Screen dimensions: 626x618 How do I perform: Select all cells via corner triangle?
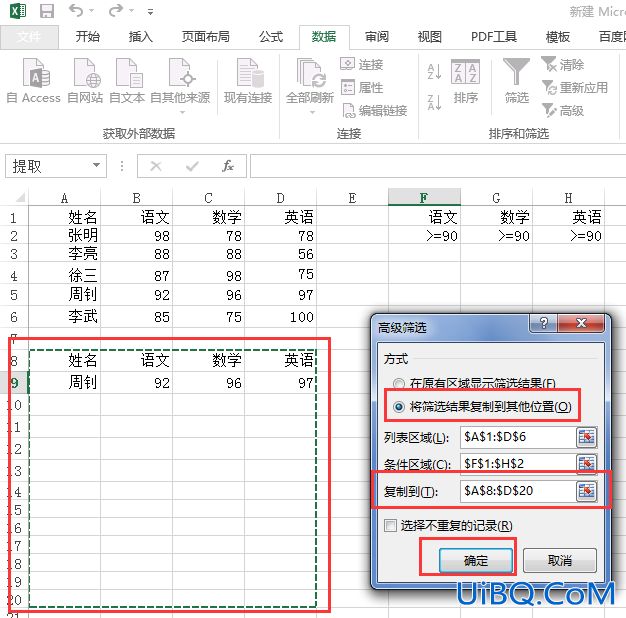click(20, 197)
